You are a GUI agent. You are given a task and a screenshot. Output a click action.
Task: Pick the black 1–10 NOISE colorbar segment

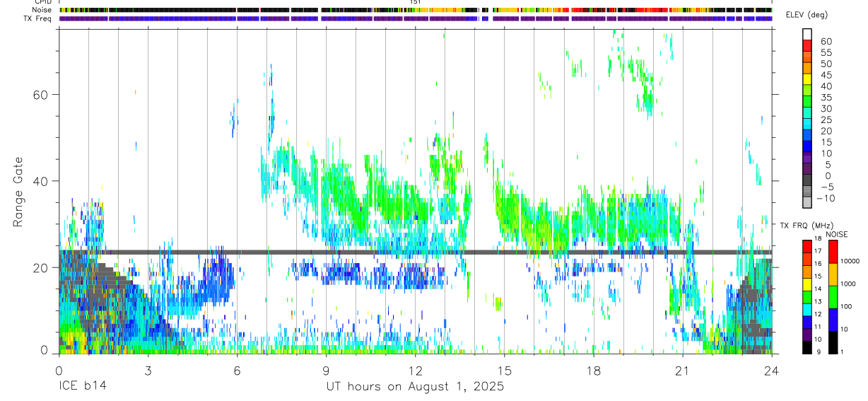click(832, 342)
